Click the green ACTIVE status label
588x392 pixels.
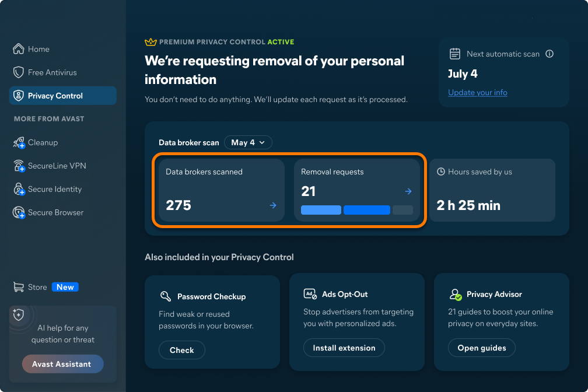point(281,41)
